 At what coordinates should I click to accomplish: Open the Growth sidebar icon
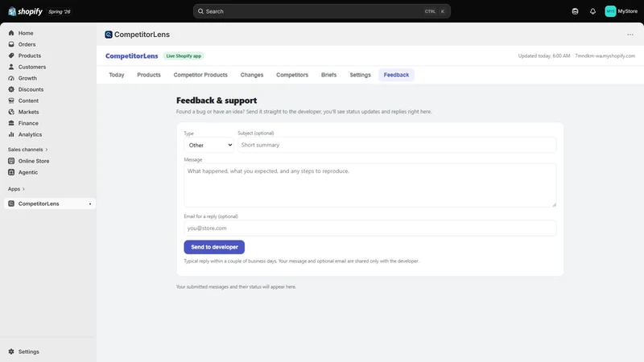click(x=11, y=78)
